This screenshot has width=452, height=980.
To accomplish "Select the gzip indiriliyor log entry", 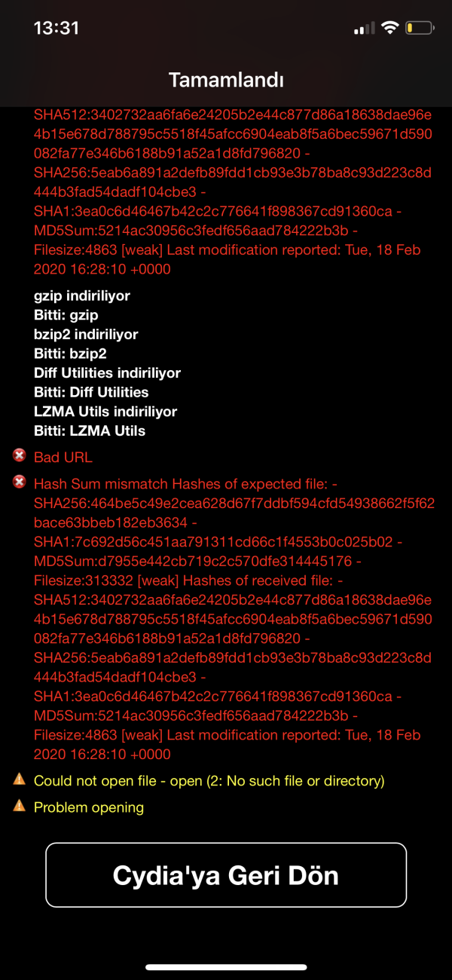I will pyautogui.click(x=83, y=296).
